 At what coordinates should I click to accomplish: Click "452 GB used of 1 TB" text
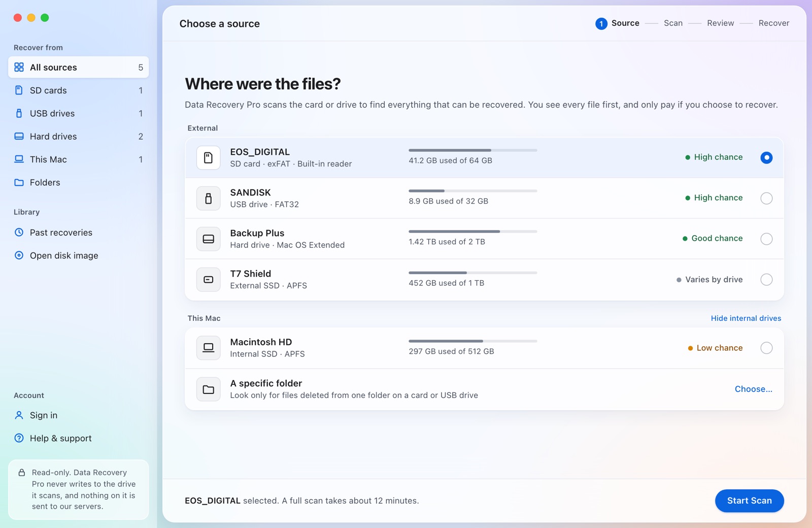tap(446, 283)
